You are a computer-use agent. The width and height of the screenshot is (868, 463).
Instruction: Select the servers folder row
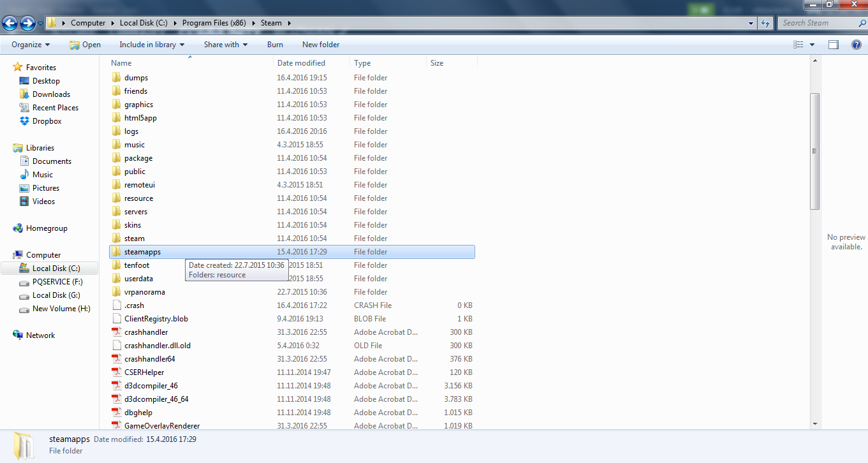[x=291, y=212]
